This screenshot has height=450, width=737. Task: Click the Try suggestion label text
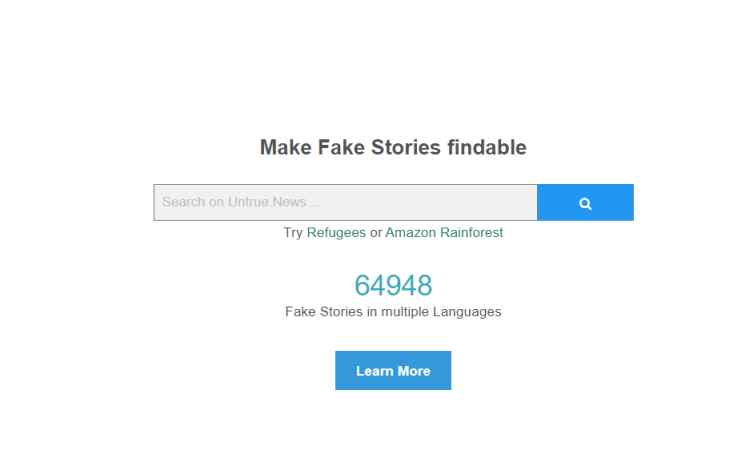click(x=293, y=232)
